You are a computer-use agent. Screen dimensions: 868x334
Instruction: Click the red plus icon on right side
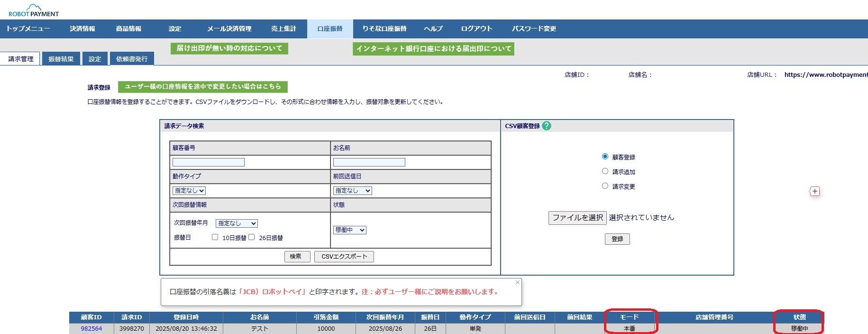pyautogui.click(x=814, y=191)
